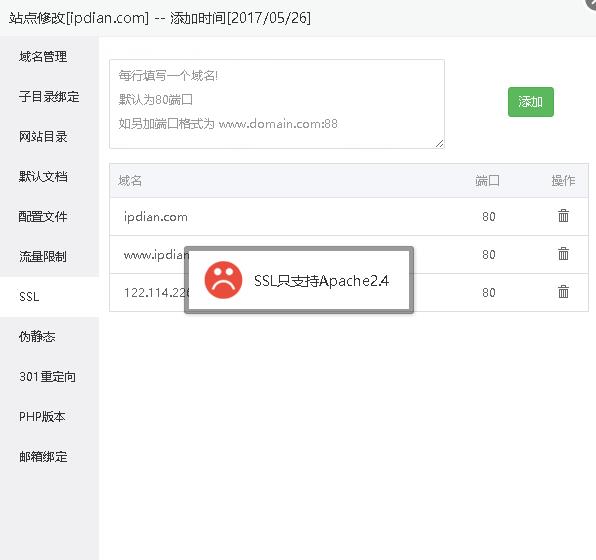
Task: Remove the 122.114 IP address entry
Action: click(563, 292)
